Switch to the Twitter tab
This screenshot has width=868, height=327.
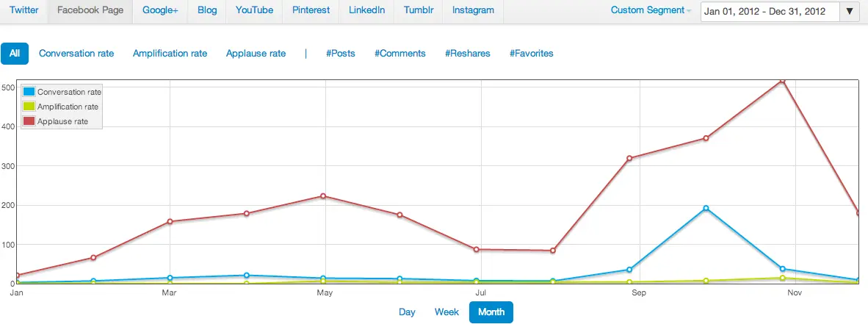[24, 10]
